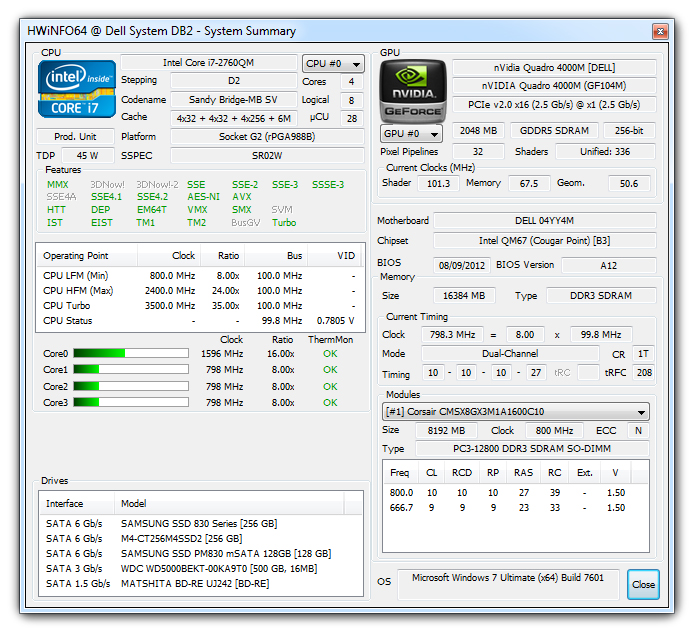Click the Core0 usage bar
Image resolution: width=693 pixels, height=632 pixels.
[x=131, y=353]
